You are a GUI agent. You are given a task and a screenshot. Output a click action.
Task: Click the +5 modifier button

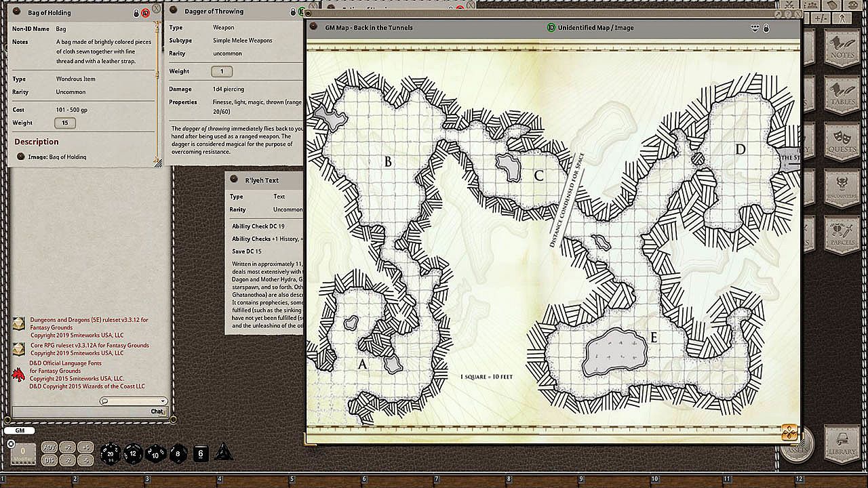coord(85,447)
